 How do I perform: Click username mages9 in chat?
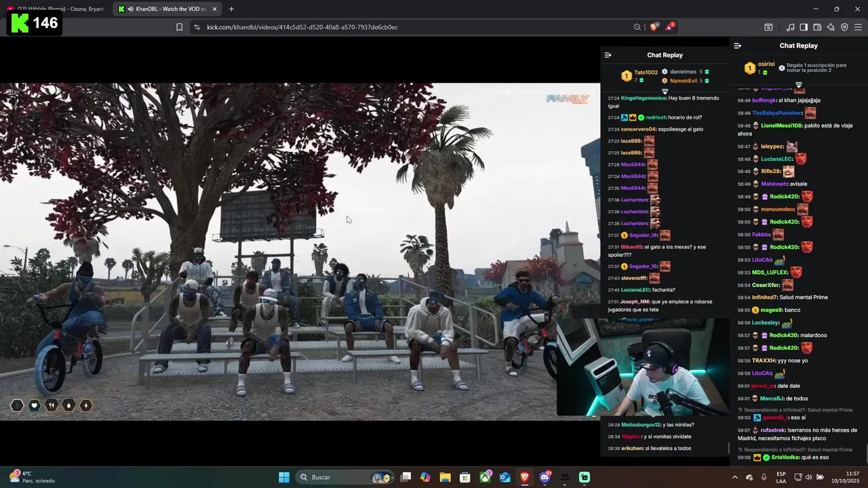coord(771,310)
